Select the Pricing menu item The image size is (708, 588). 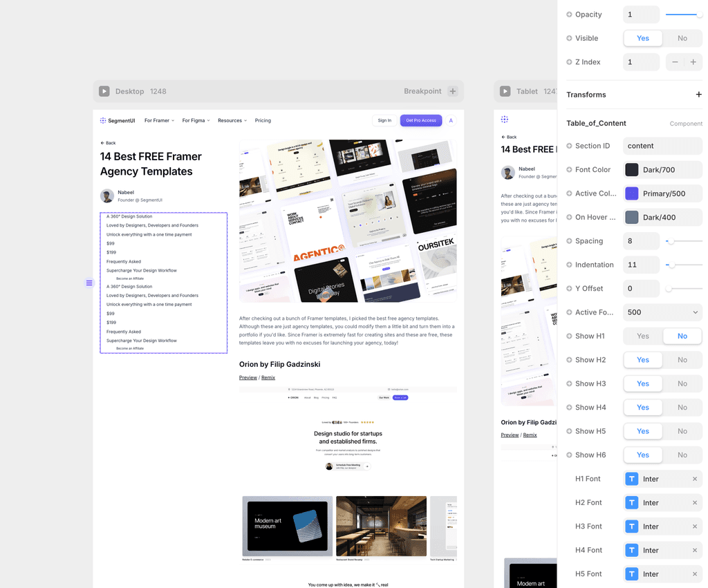(x=263, y=120)
